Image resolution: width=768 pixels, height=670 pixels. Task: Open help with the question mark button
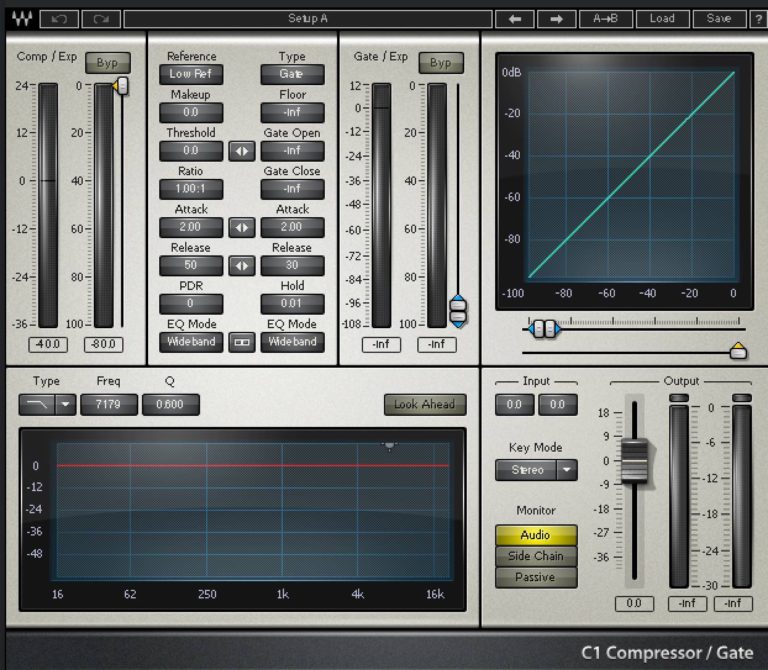pyautogui.click(x=757, y=19)
